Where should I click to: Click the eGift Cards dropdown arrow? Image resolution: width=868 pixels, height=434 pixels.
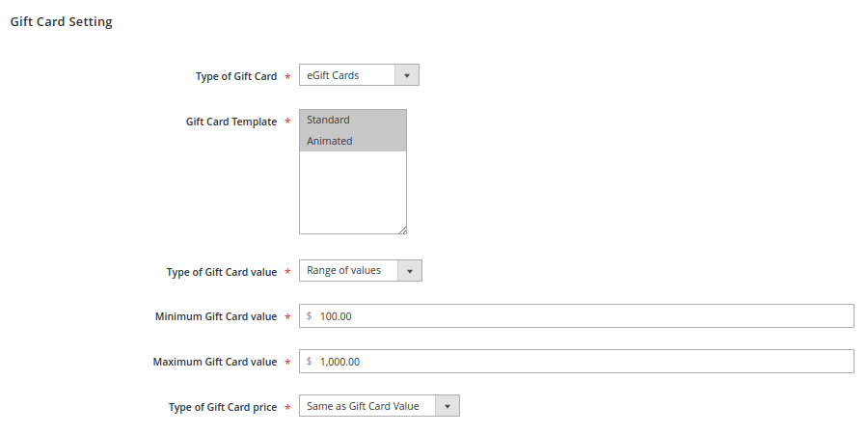click(x=406, y=75)
